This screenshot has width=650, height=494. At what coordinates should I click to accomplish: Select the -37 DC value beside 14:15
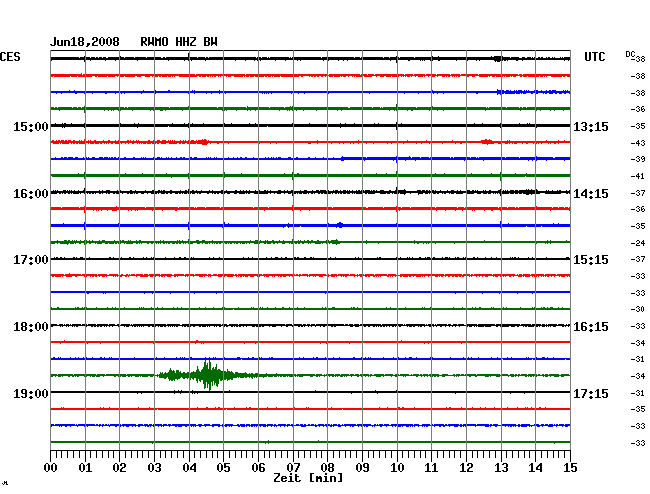pos(638,193)
